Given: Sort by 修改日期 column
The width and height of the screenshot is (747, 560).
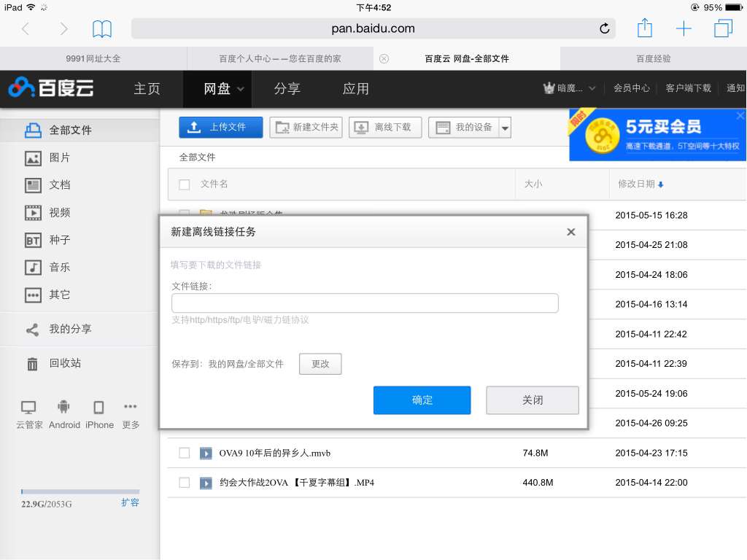Looking at the screenshot, I should pyautogui.click(x=640, y=184).
